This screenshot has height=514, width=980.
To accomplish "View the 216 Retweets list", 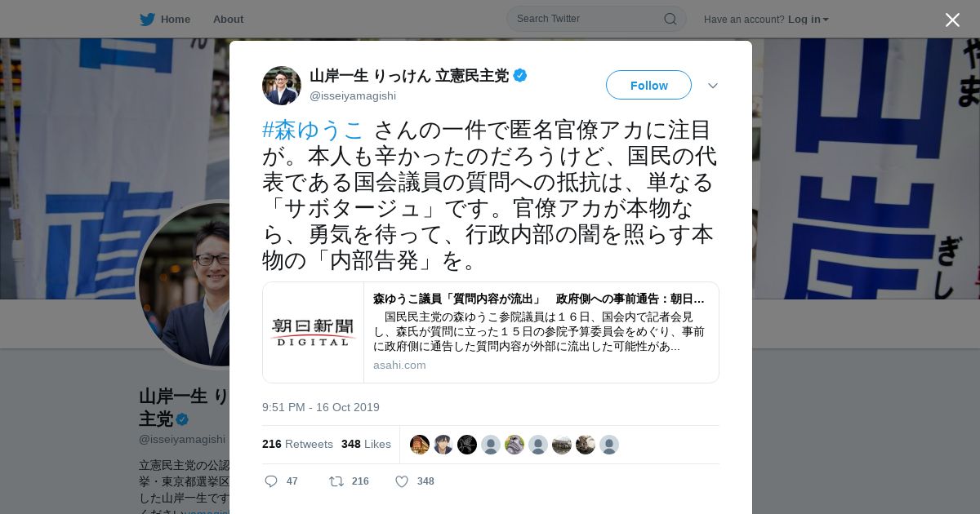I will (297, 444).
